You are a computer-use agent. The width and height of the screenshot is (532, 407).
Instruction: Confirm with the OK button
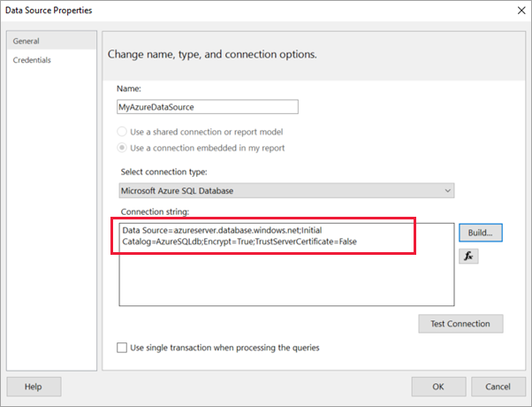coord(437,387)
